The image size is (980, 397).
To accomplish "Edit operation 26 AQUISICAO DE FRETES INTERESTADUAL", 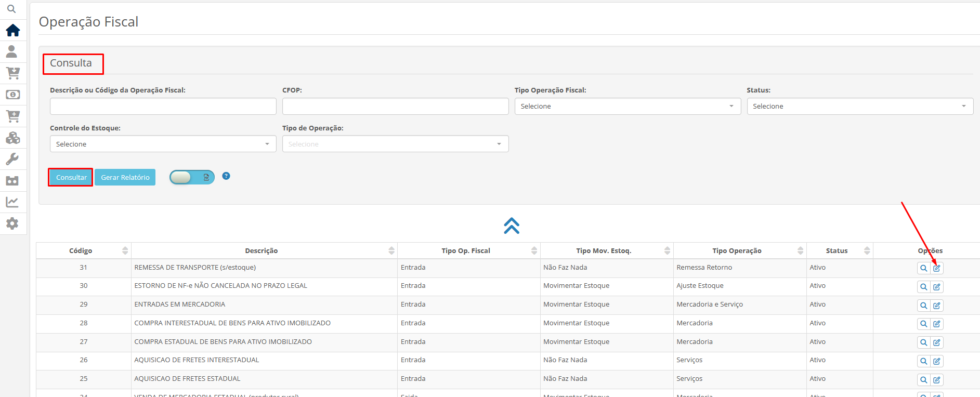I will tap(937, 361).
